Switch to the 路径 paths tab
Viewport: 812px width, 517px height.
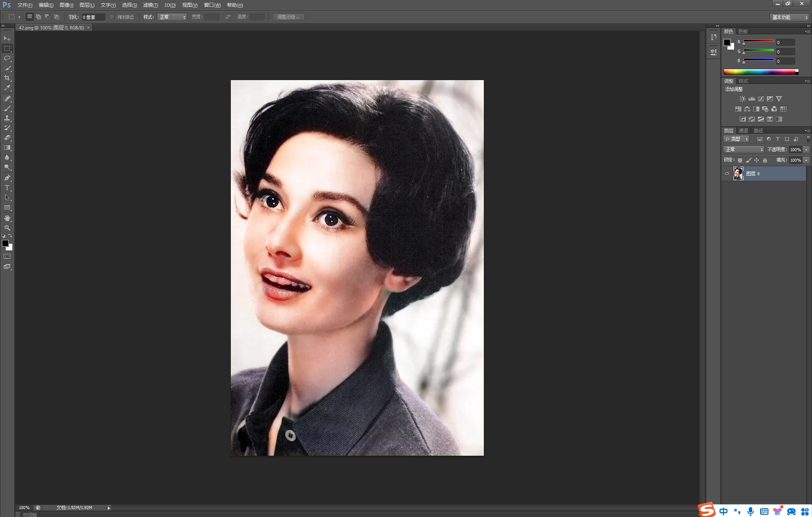click(758, 131)
